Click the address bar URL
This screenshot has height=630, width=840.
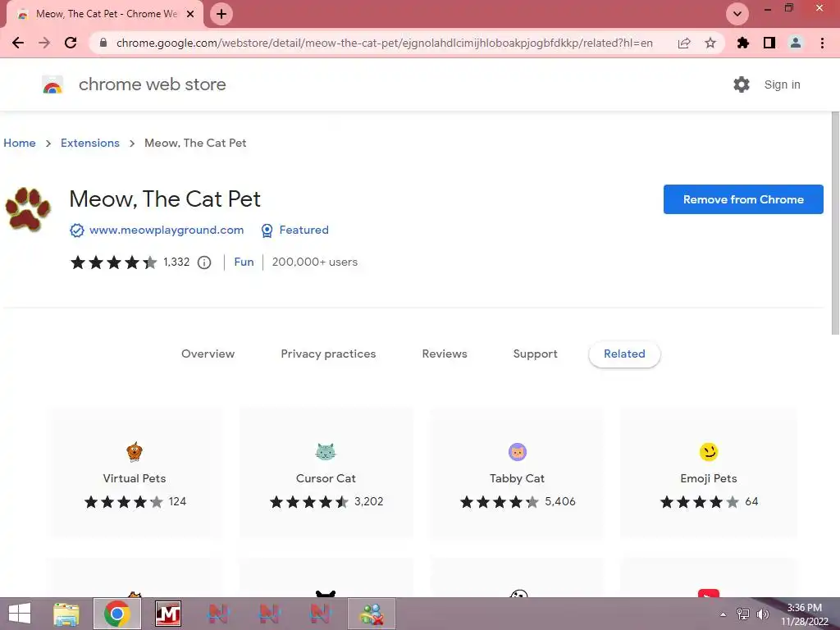[x=384, y=43]
